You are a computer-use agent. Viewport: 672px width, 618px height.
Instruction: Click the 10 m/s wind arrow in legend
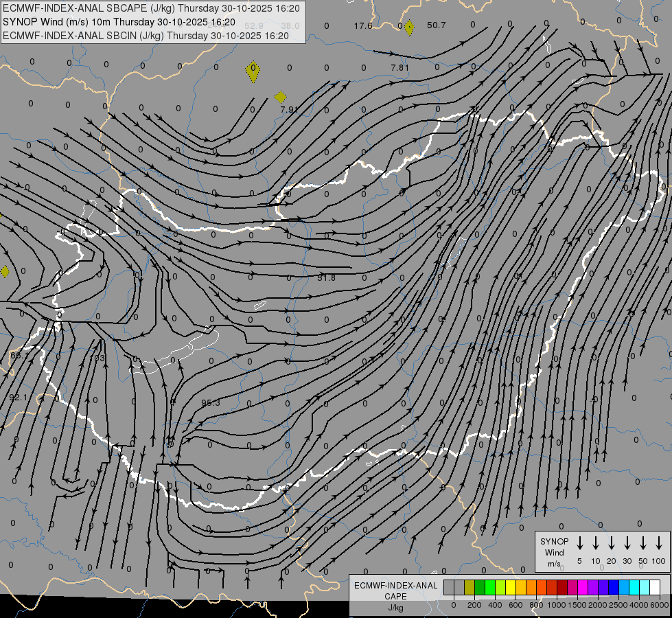click(596, 543)
